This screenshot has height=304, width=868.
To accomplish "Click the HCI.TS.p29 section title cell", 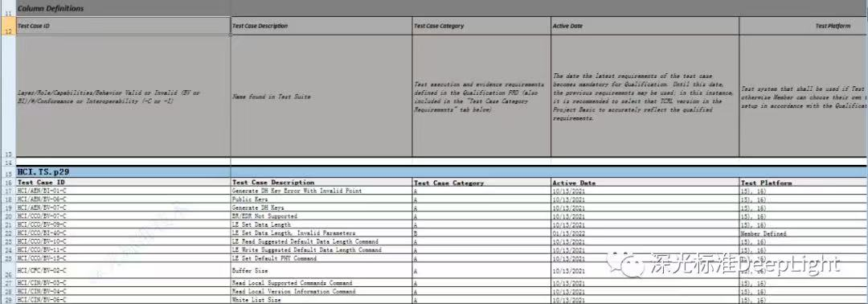I will 124,172.
